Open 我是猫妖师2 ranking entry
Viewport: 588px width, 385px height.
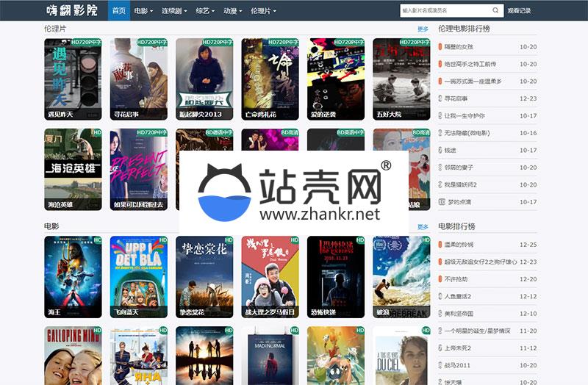coord(461,185)
